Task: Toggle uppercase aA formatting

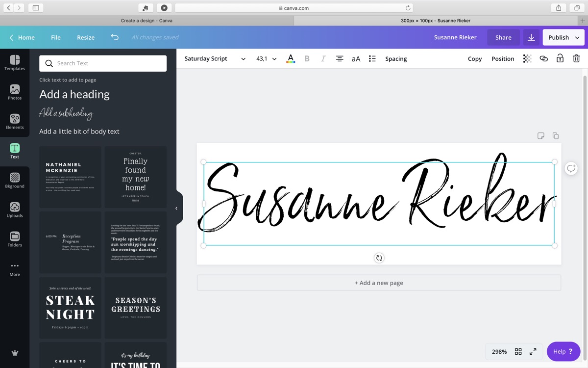Action: (x=356, y=58)
